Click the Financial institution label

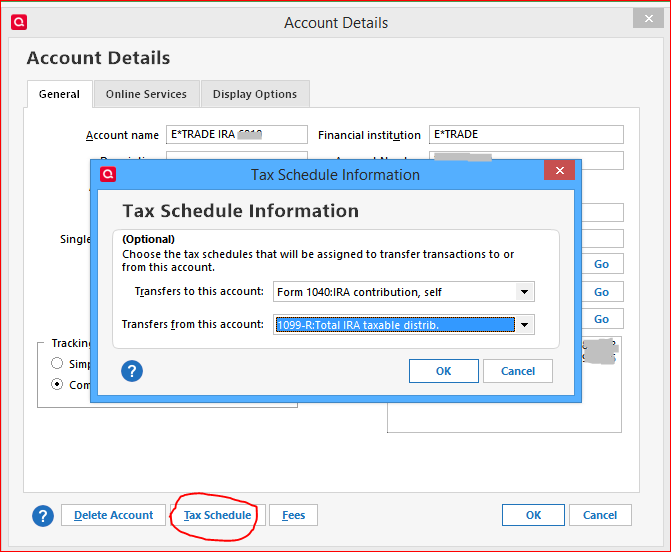369,135
